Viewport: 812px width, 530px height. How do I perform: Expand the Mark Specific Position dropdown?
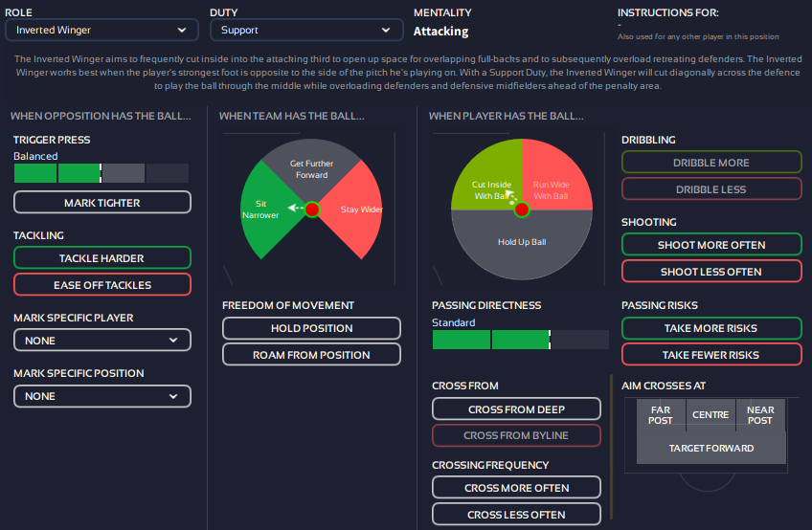tap(102, 396)
